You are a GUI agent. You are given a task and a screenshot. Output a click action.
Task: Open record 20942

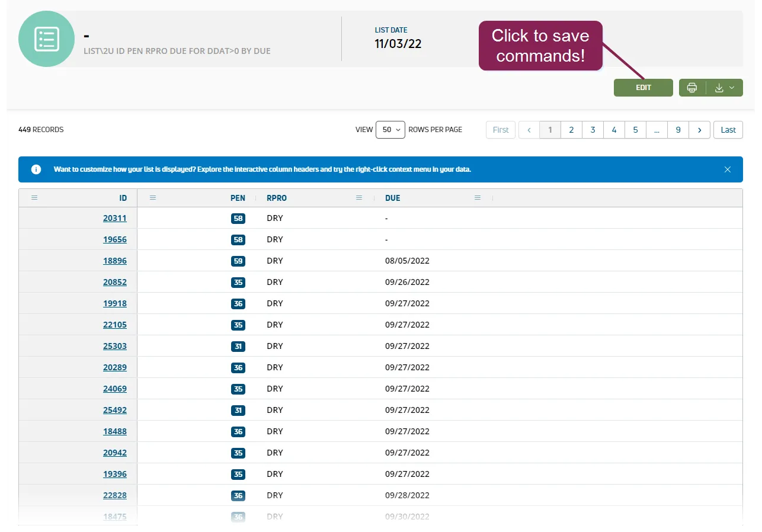(115, 453)
